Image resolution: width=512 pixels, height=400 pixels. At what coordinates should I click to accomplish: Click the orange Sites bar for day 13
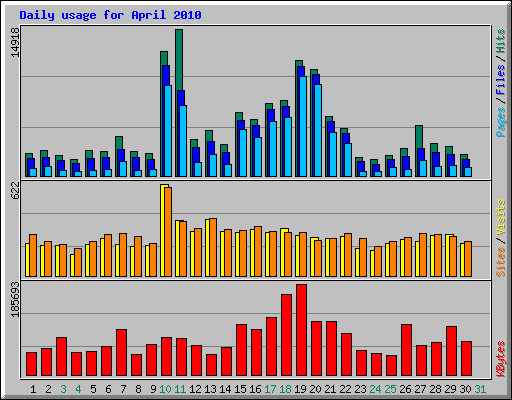pos(213,248)
